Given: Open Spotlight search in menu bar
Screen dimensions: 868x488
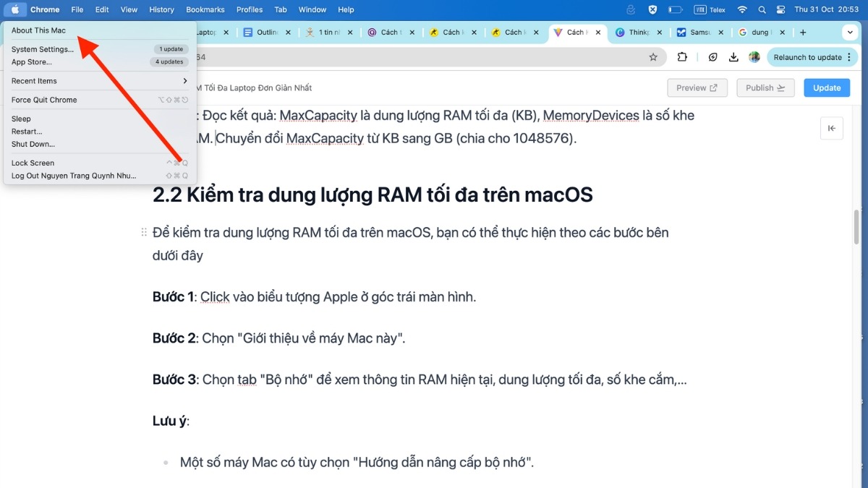Looking at the screenshot, I should [762, 9].
